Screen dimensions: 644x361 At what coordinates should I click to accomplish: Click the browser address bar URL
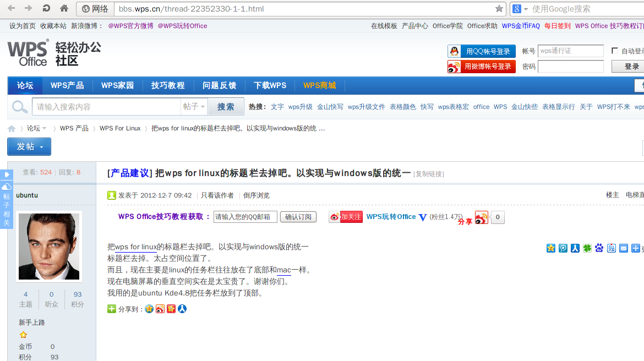tap(192, 9)
